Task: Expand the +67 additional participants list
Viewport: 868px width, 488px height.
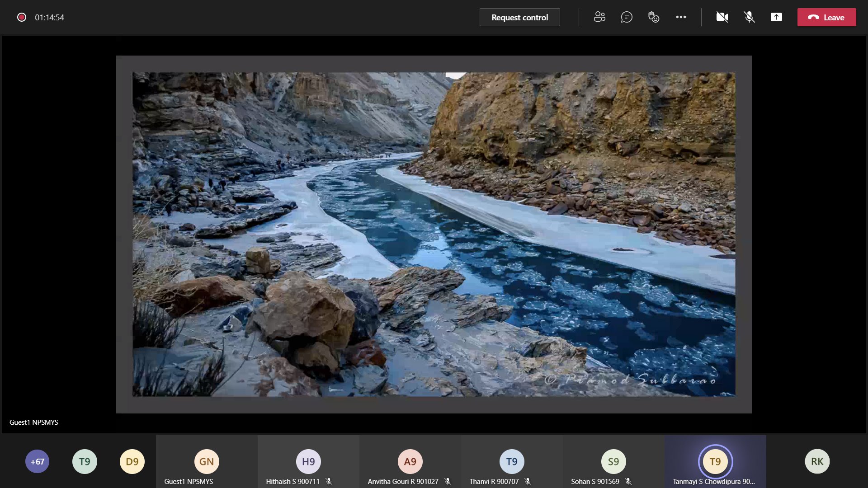Action: (x=38, y=461)
